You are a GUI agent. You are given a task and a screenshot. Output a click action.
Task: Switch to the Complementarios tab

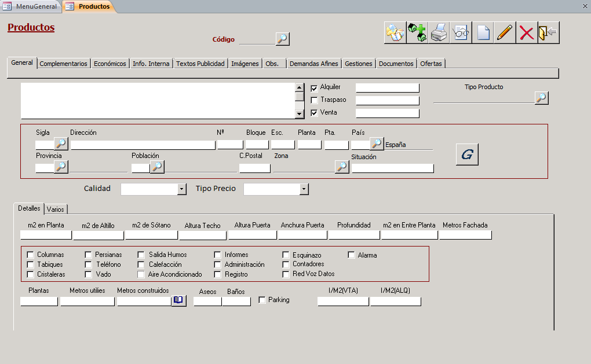coord(63,64)
